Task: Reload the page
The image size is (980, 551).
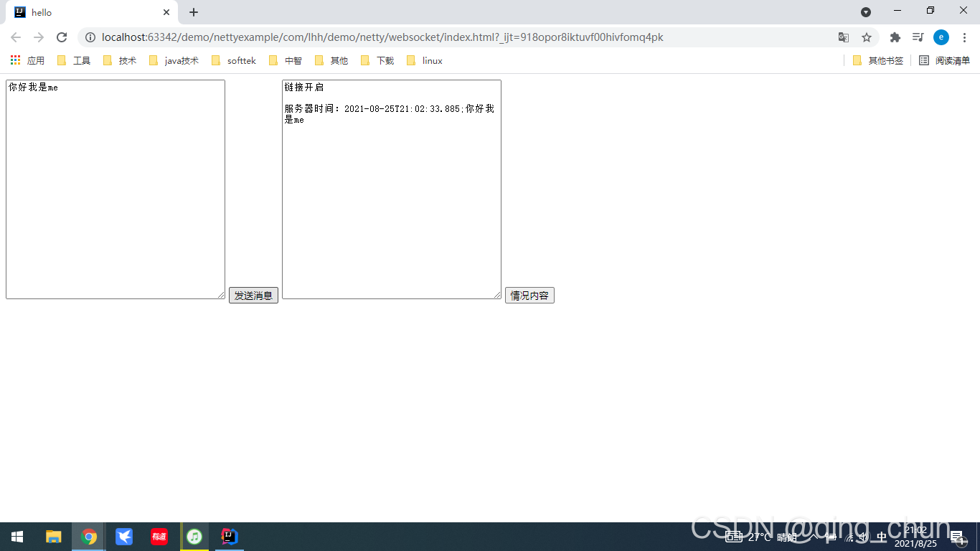Action: 62,37
